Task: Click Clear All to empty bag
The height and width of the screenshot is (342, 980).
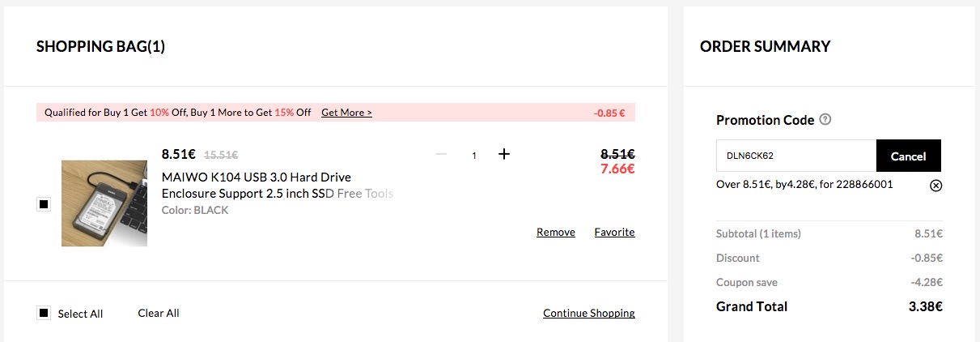Action: click(159, 313)
